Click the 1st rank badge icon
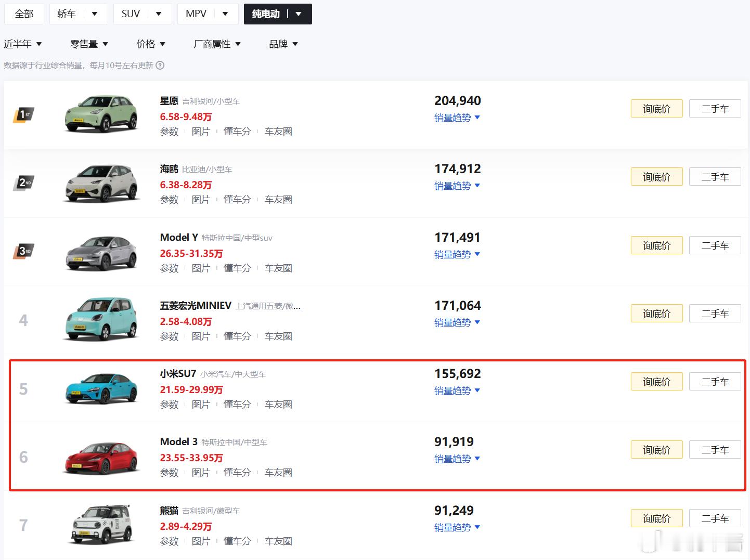Screen dimensions: 750x560 (23, 114)
